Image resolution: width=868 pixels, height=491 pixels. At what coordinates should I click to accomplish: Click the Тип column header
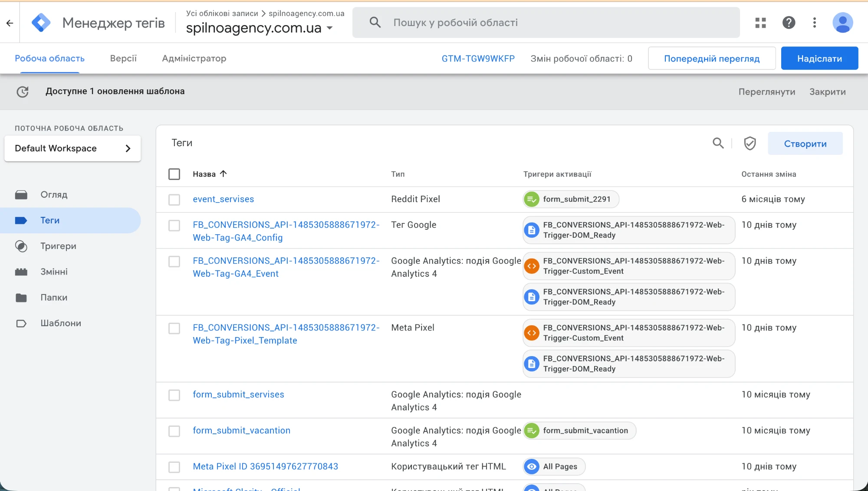click(x=398, y=174)
